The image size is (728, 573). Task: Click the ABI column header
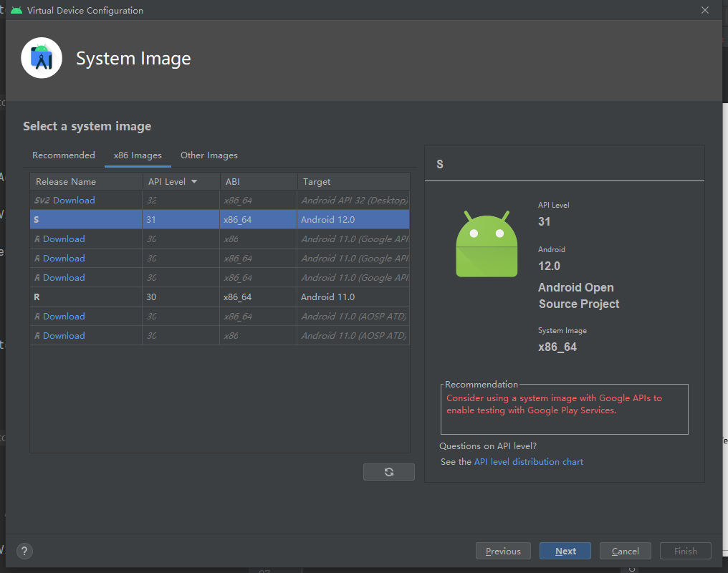pyautogui.click(x=233, y=182)
